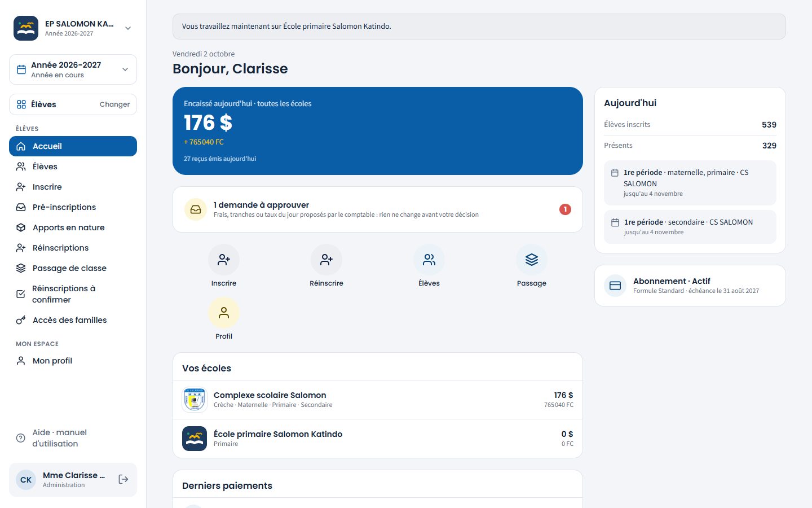
Task: Click the Réinscrire quick action icon
Action: click(x=326, y=260)
